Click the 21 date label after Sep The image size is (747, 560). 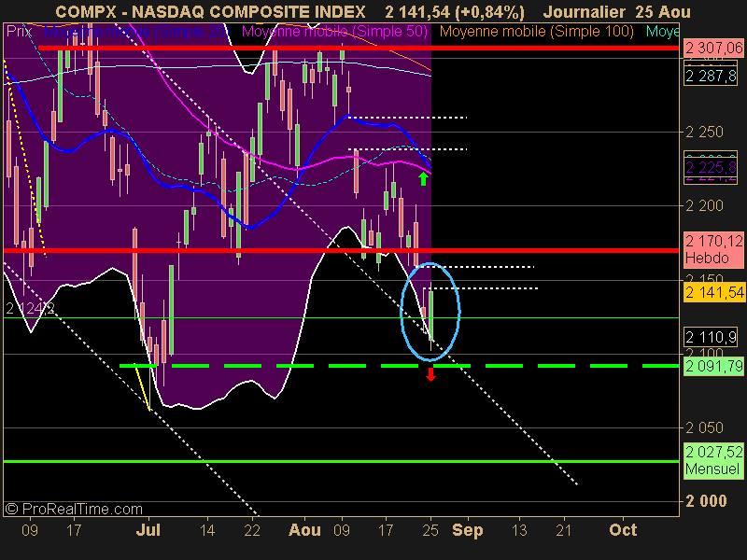click(564, 530)
